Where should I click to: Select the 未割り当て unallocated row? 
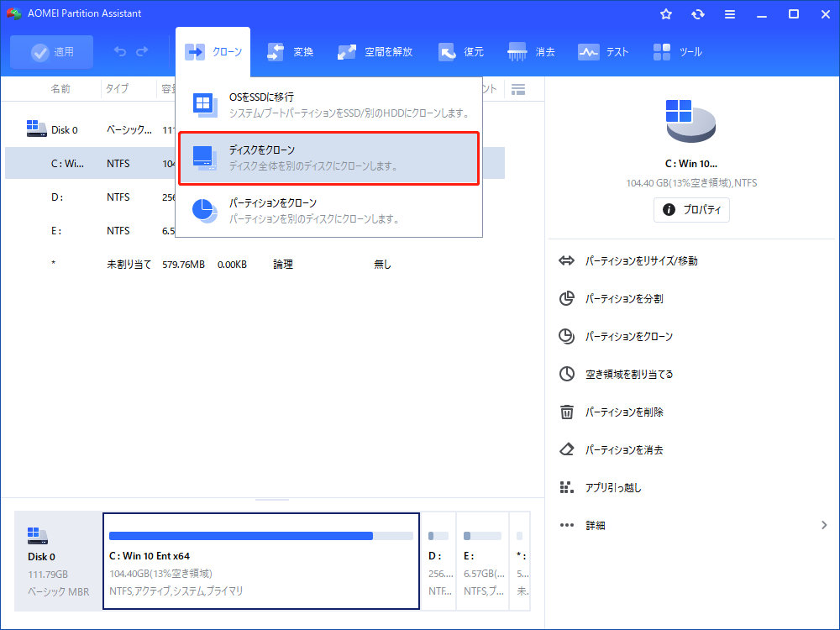tap(255, 264)
